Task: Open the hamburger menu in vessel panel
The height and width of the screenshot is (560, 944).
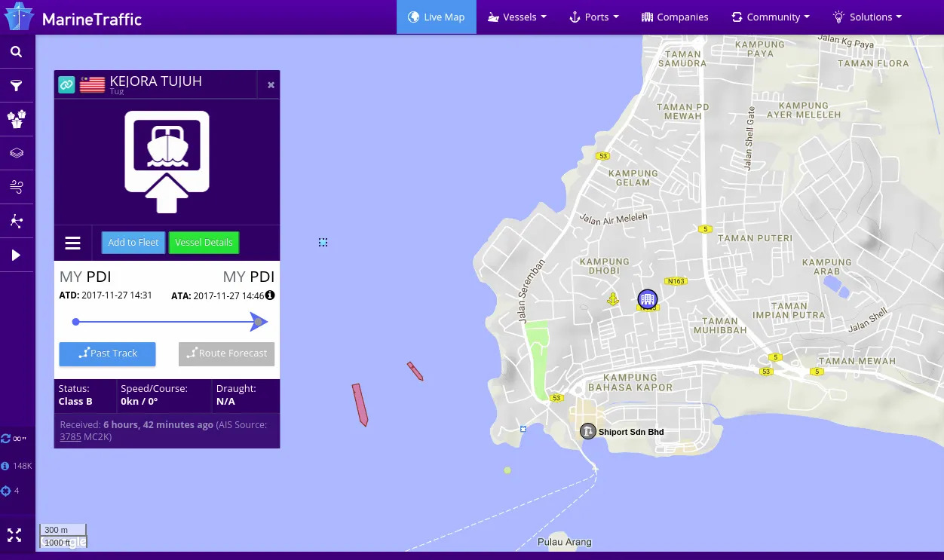Action: click(72, 243)
